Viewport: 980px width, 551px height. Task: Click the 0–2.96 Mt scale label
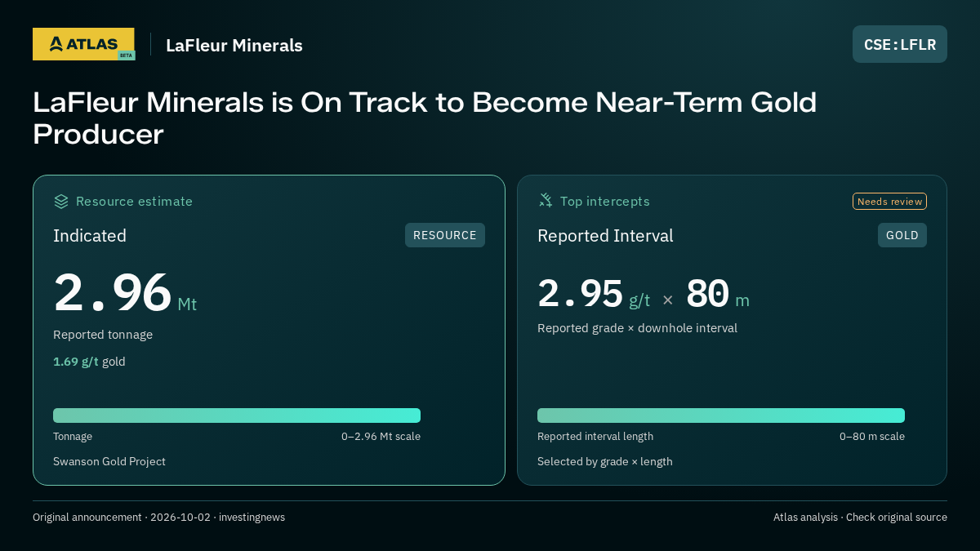click(x=381, y=437)
